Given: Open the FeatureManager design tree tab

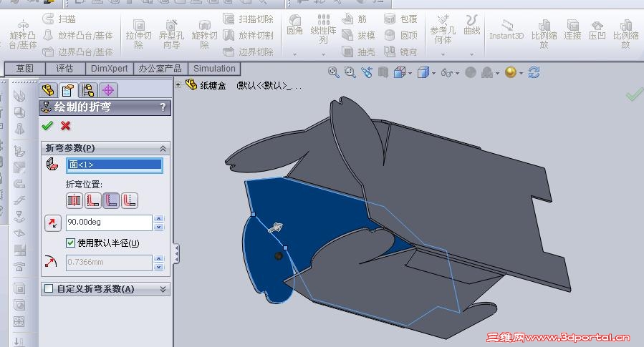Looking at the screenshot, I should 48,90.
